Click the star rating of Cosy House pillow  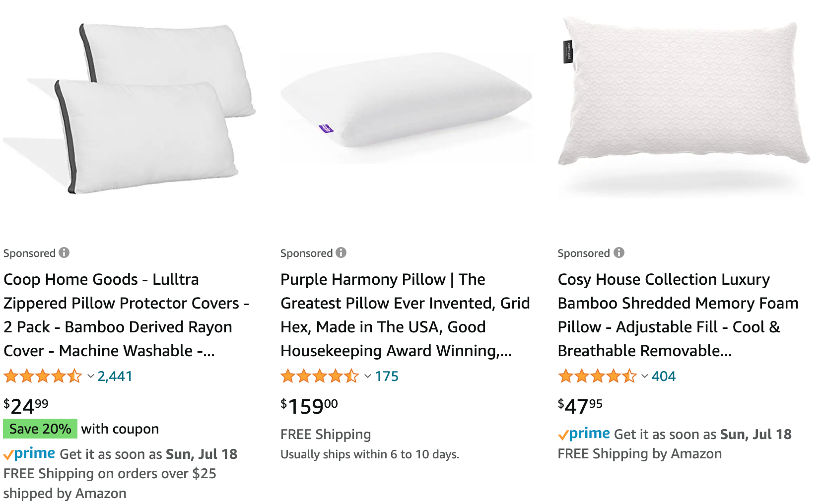tap(597, 376)
